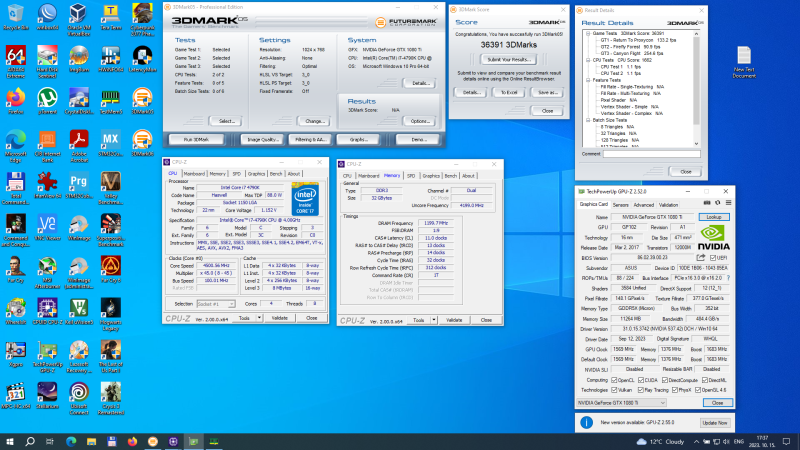Open the Sensors tab in GPU-Z
Viewport: 800px width, 450px height.
click(x=620, y=205)
